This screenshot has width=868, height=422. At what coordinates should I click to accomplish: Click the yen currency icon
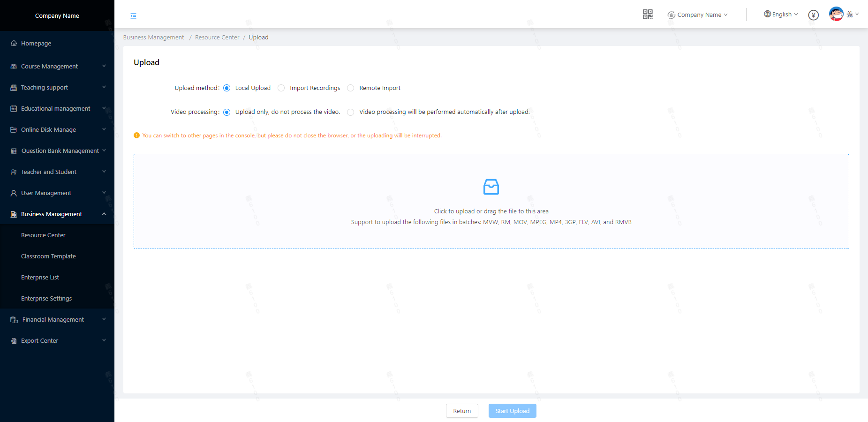814,15
